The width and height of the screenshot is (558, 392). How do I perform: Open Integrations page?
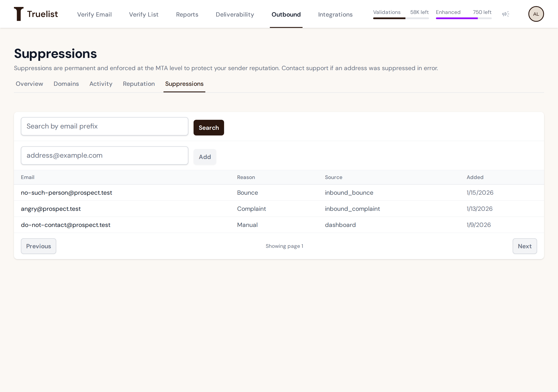tap(335, 15)
